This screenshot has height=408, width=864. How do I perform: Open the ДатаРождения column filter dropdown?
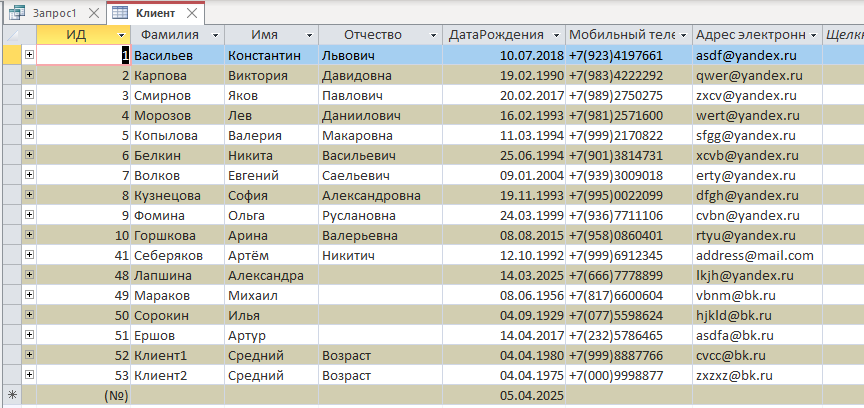[557, 35]
